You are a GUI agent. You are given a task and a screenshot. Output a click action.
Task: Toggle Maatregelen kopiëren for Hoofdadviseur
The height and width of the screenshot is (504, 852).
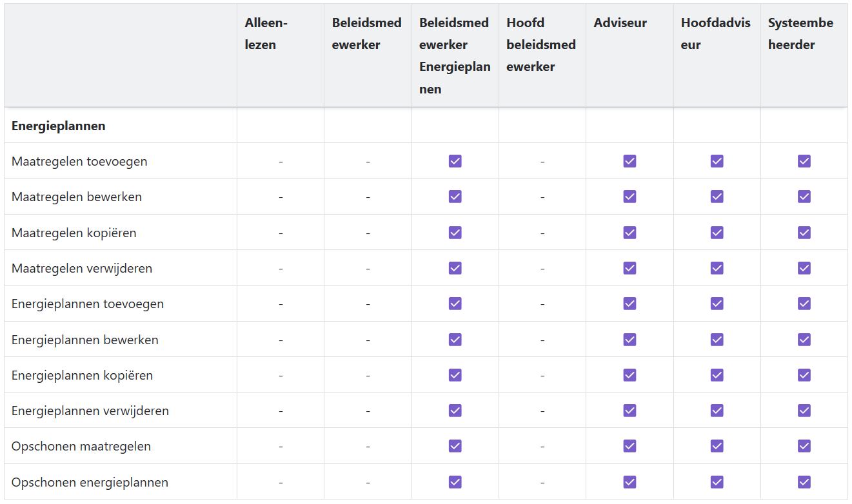click(717, 233)
